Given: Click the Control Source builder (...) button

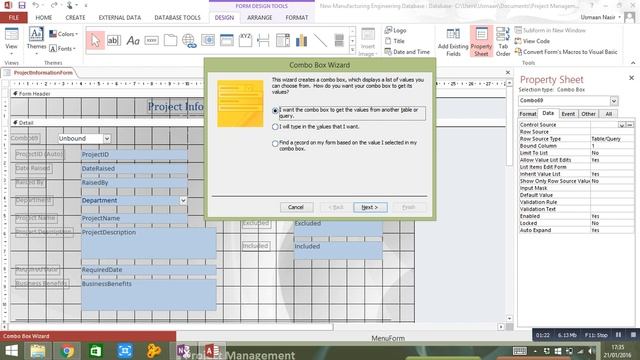Looking at the screenshot, I should tap(630, 125).
